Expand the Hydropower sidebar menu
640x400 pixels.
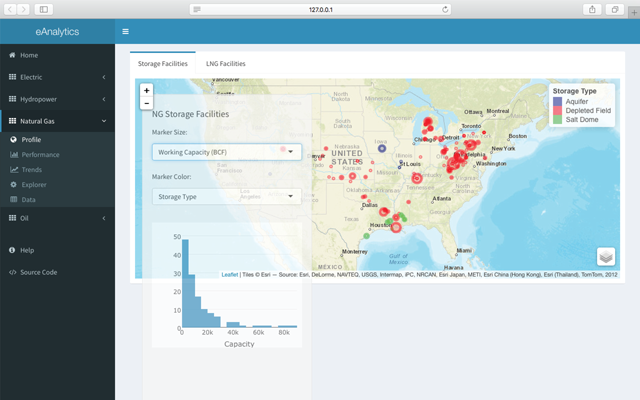(57, 99)
